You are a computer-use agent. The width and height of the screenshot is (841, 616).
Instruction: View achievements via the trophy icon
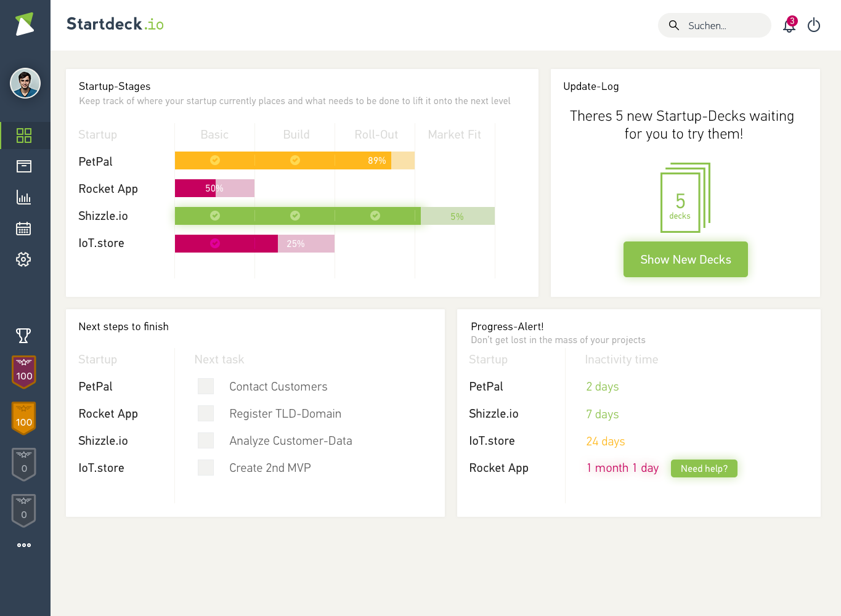(x=25, y=335)
